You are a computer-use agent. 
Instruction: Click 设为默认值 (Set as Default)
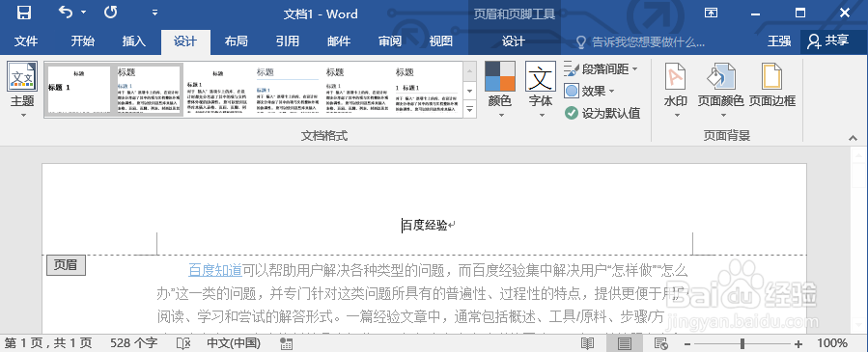pyautogui.click(x=602, y=113)
